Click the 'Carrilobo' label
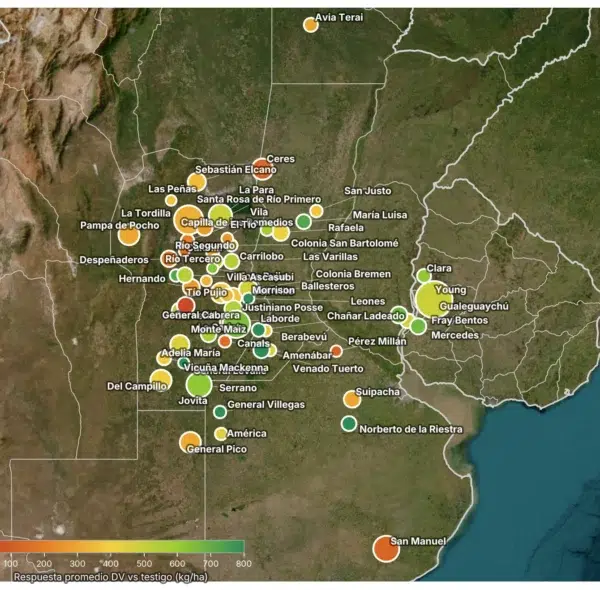600x590 pixels. pyautogui.click(x=261, y=256)
